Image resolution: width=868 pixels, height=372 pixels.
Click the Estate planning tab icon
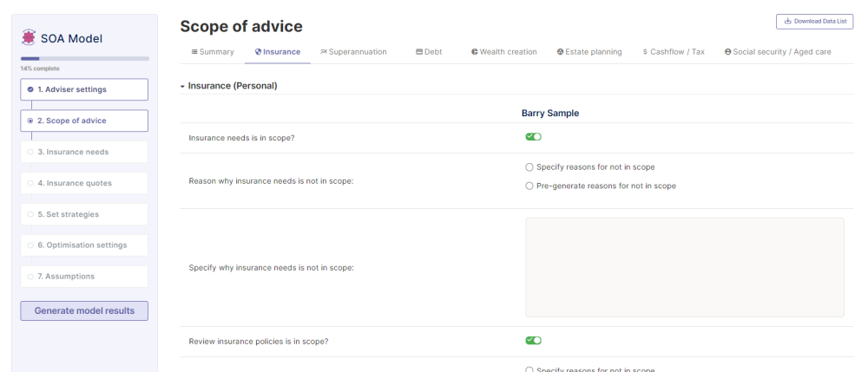pyautogui.click(x=560, y=52)
